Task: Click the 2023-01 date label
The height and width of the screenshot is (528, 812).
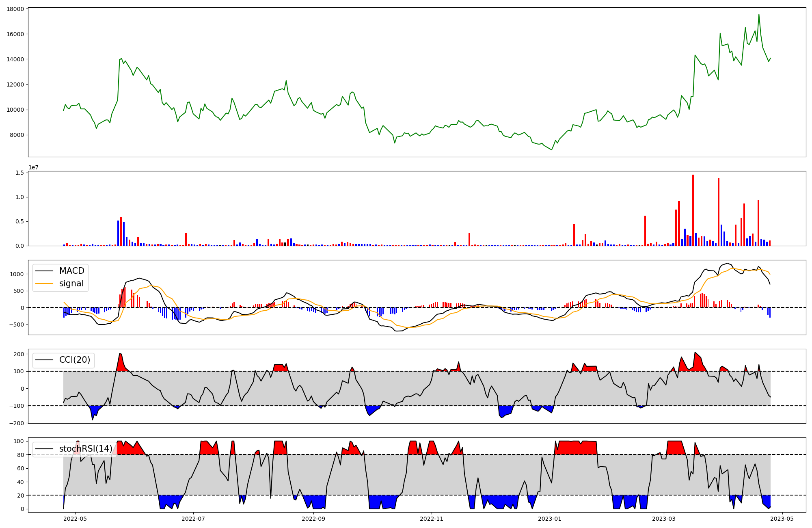Action: click(549, 519)
